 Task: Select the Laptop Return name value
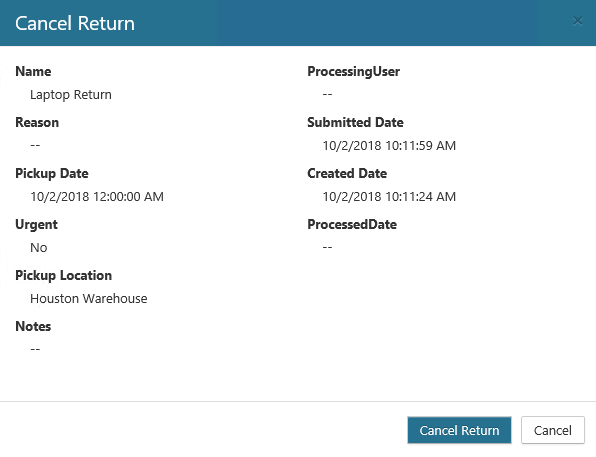71,94
